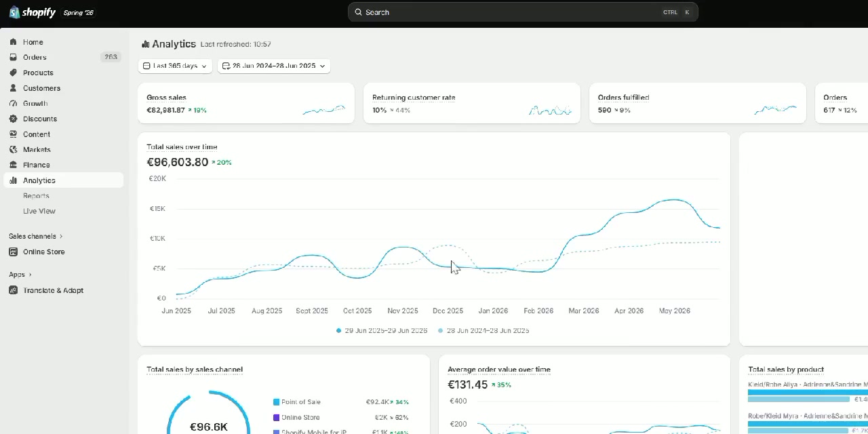Click the Orders 617 metric card

(x=842, y=103)
